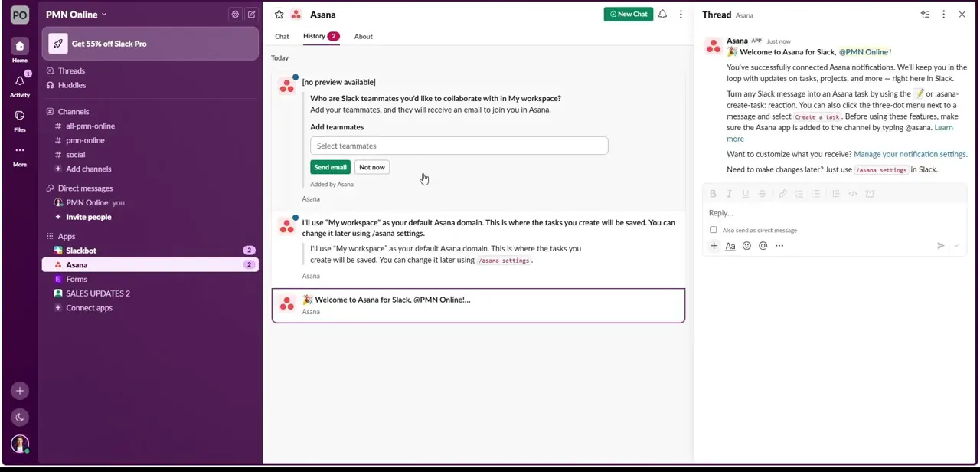The width and height of the screenshot is (980, 472).
Task: Click the AI summarize thread icon
Action: click(925, 15)
